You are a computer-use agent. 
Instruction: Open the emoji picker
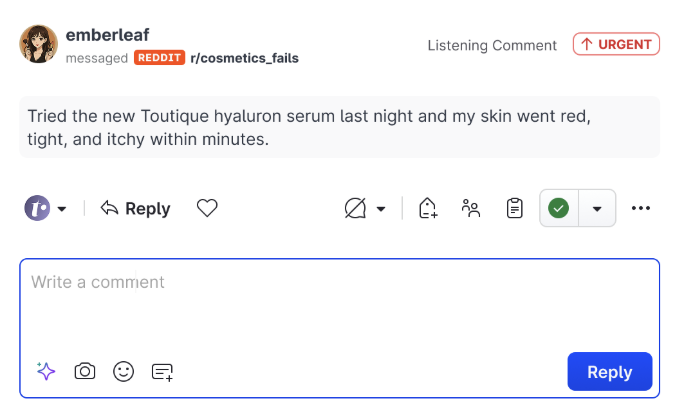coord(124,371)
